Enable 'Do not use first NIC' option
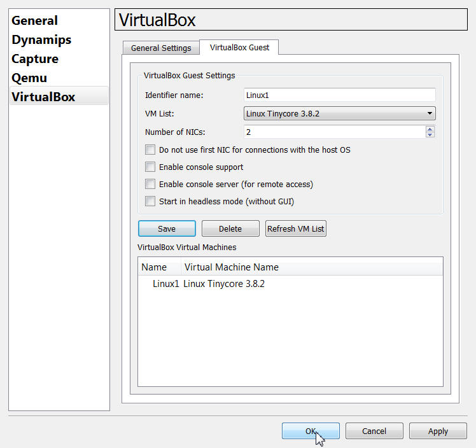The height and width of the screenshot is (448, 476). [x=150, y=150]
